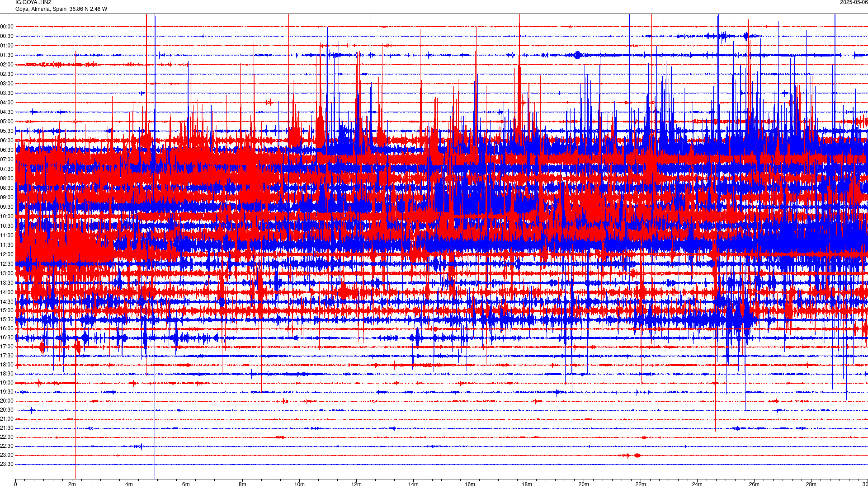Click the station code IG.GOYA..HNZ

pos(33,3)
